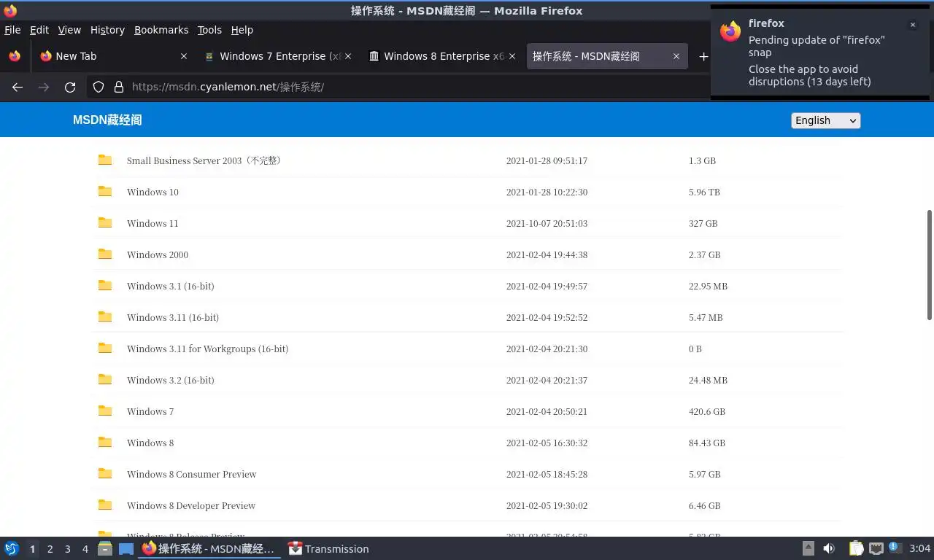934x560 pixels.
Task: Open the shield tracking protection icon
Action: point(99,87)
